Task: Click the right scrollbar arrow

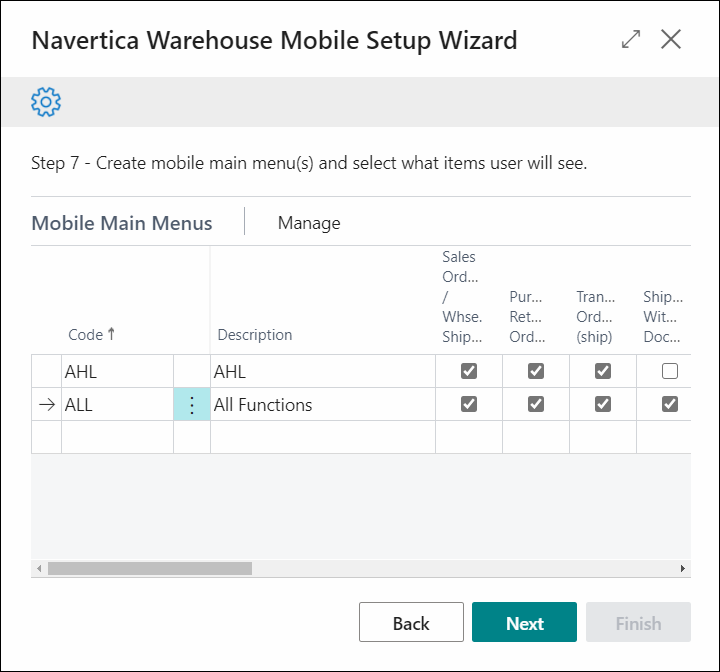Action: coord(683,568)
